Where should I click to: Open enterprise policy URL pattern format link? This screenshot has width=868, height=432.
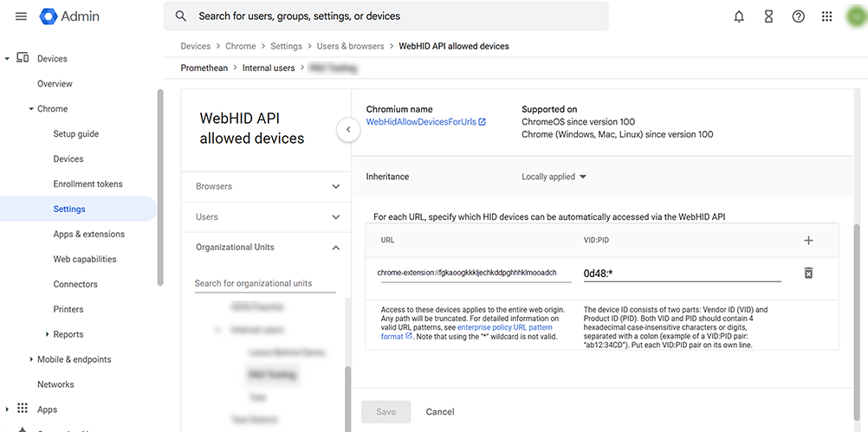[467, 332]
